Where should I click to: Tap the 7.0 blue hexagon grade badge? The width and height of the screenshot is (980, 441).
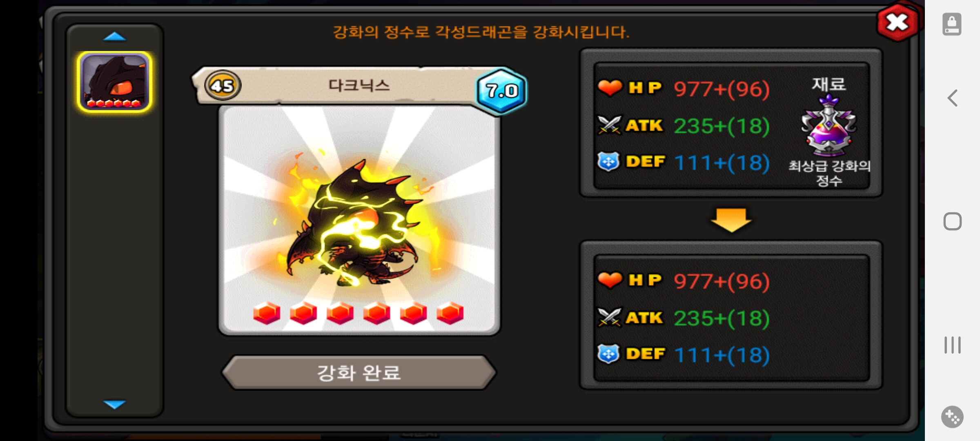[501, 91]
